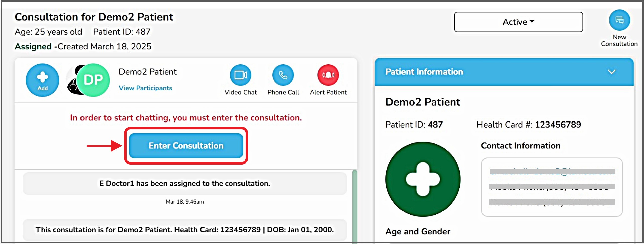The height and width of the screenshot is (244, 644).
Task: Click the Health Card and DOB message
Action: (185, 230)
